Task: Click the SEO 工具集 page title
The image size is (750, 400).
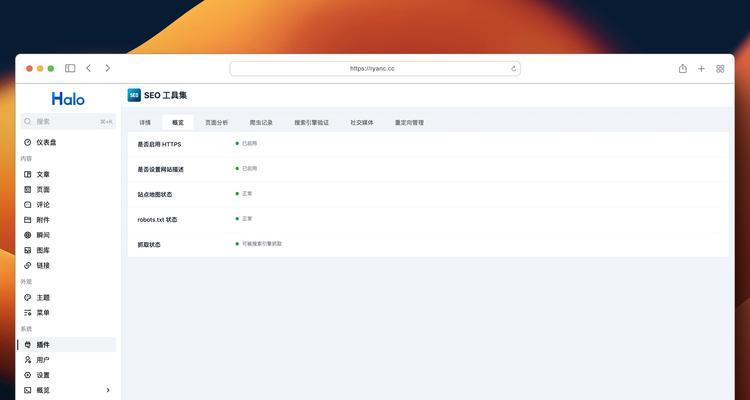Action: point(165,95)
